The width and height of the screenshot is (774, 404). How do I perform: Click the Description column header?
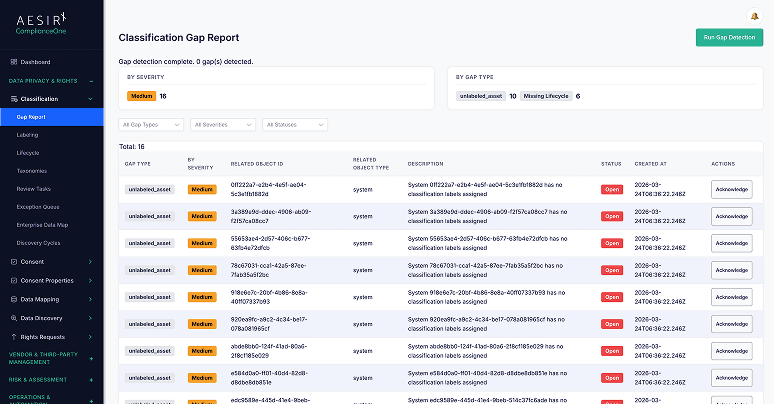[426, 164]
